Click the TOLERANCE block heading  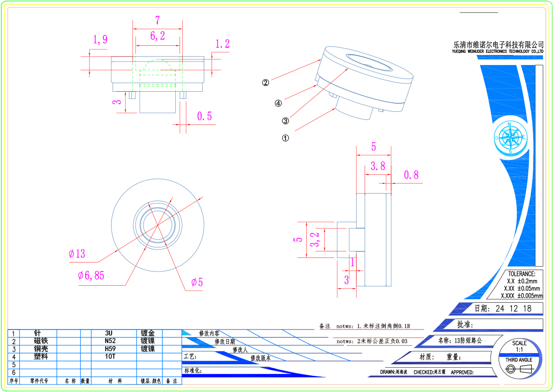point(521,274)
